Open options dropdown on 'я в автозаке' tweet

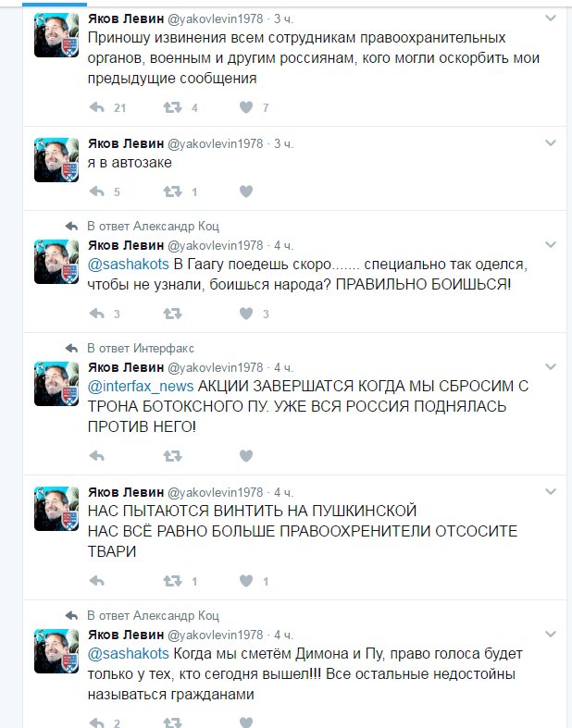click(x=551, y=143)
